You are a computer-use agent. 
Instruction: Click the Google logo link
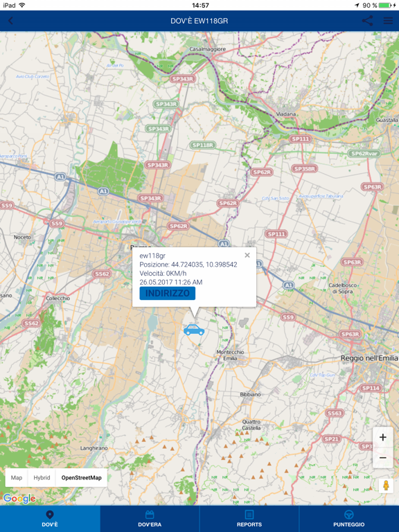point(19,498)
